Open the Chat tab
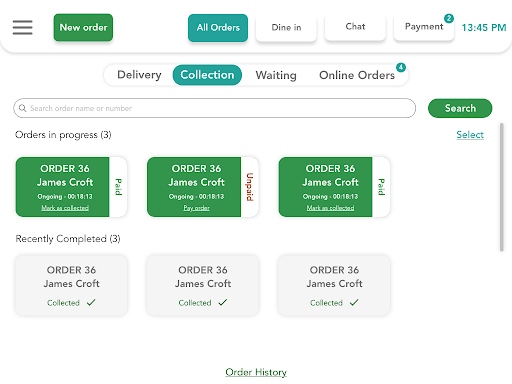The height and width of the screenshot is (384, 512). pyautogui.click(x=355, y=27)
